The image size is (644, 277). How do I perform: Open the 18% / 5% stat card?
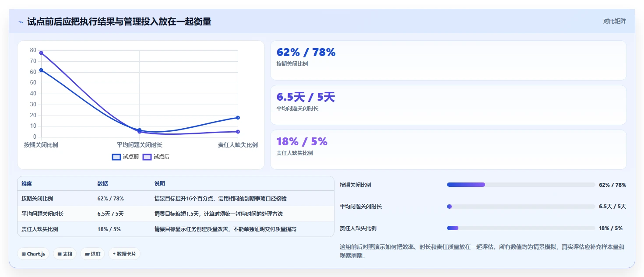click(x=448, y=150)
